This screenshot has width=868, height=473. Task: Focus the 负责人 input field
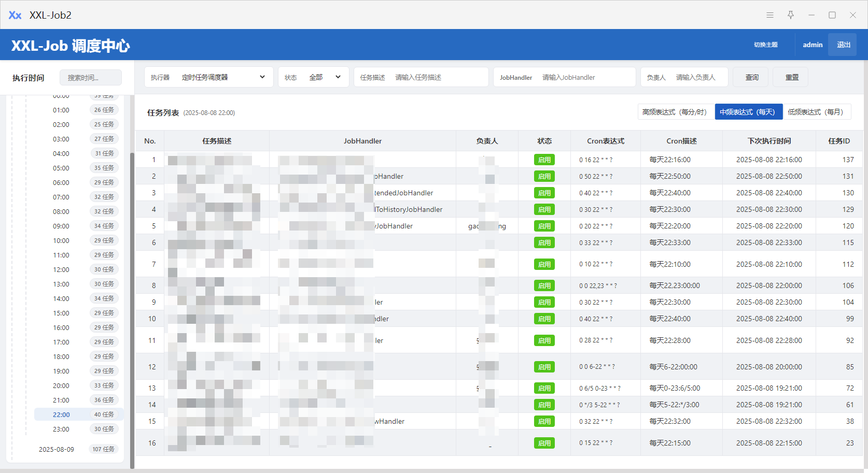pos(684,77)
